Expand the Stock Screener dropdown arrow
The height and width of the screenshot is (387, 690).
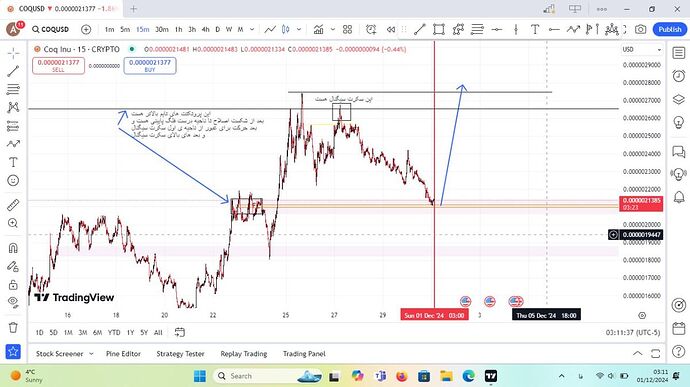point(92,354)
